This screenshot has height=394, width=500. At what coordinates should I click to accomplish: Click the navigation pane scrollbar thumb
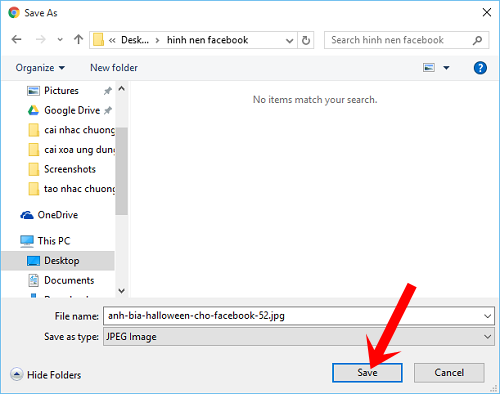tap(122, 171)
